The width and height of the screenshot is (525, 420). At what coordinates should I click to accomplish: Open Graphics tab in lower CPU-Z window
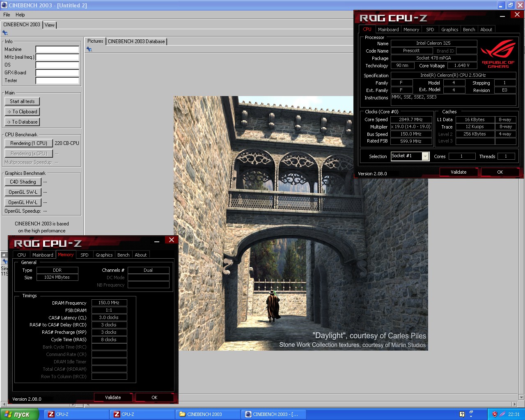pos(104,255)
